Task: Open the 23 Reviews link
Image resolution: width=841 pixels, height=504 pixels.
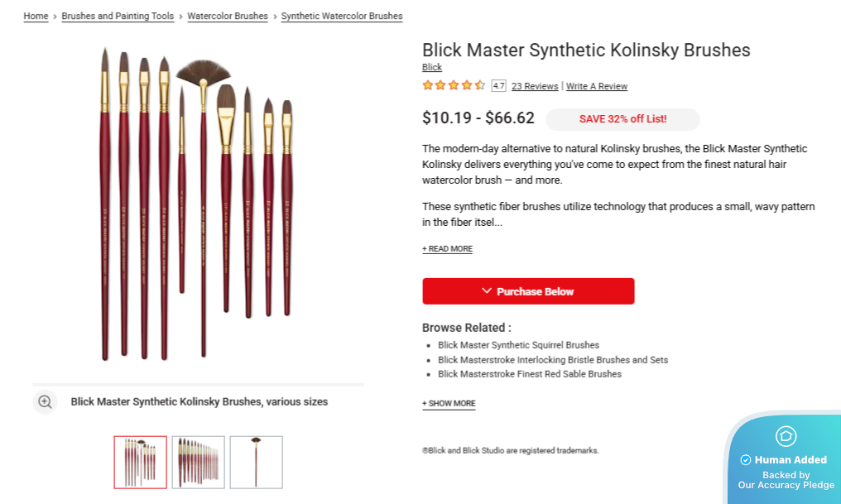Action: [535, 86]
